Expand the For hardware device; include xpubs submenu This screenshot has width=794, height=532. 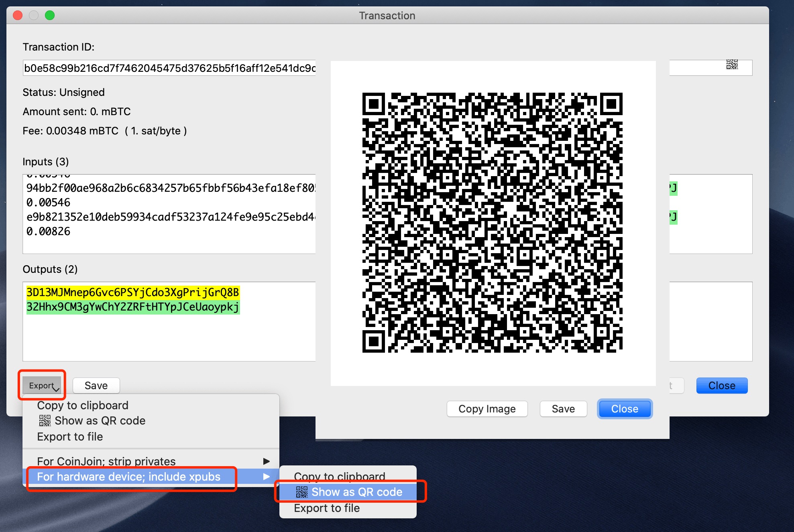pyautogui.click(x=128, y=477)
